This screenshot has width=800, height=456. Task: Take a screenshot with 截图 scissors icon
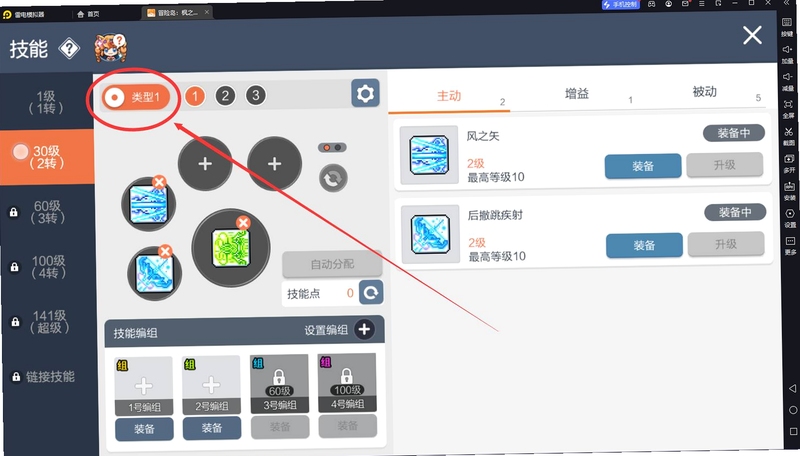[x=789, y=136]
